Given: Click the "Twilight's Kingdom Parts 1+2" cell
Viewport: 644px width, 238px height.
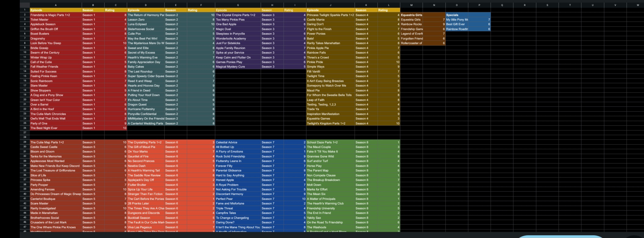Looking at the screenshot, I should tap(331, 123).
